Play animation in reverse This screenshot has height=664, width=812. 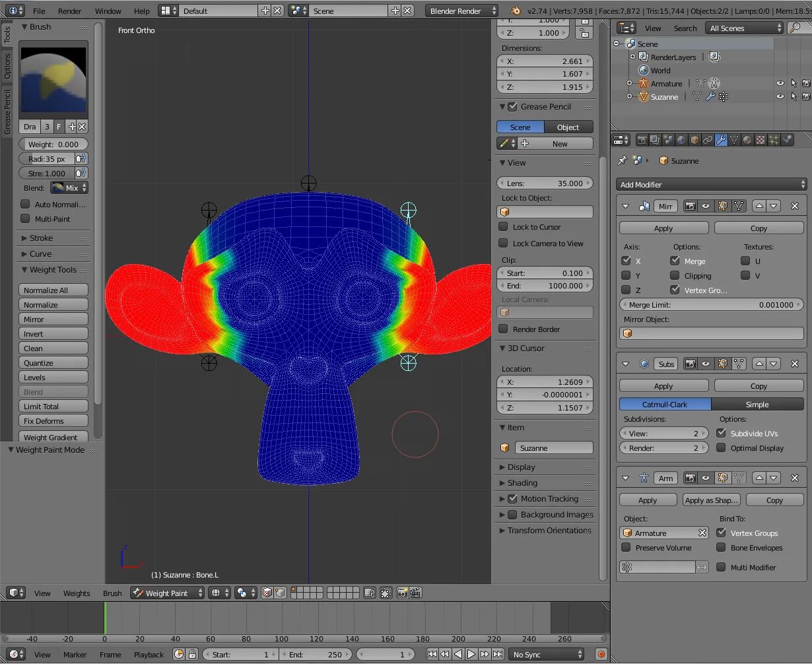[x=458, y=654]
